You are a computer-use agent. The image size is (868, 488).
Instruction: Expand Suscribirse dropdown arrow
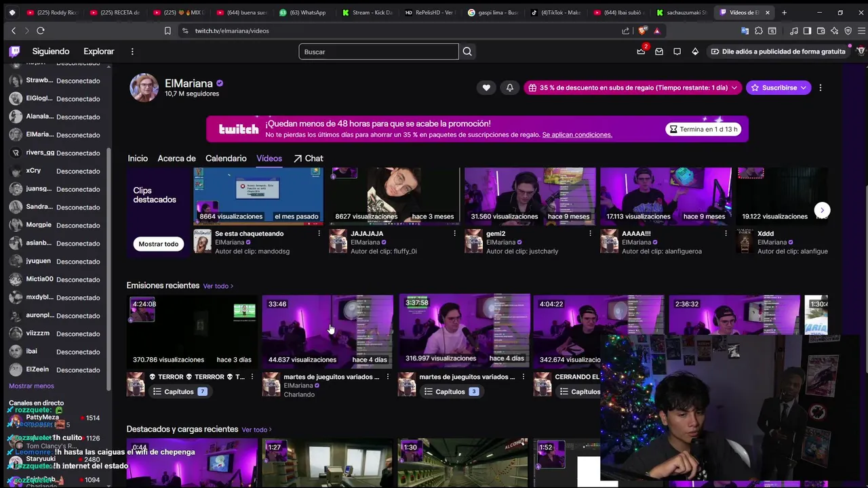point(804,87)
